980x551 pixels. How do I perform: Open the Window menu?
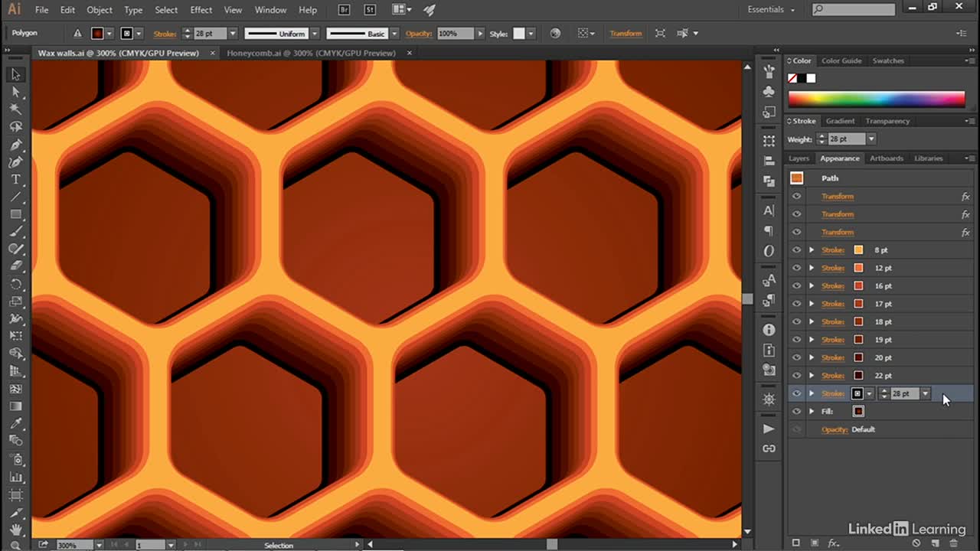tap(270, 10)
